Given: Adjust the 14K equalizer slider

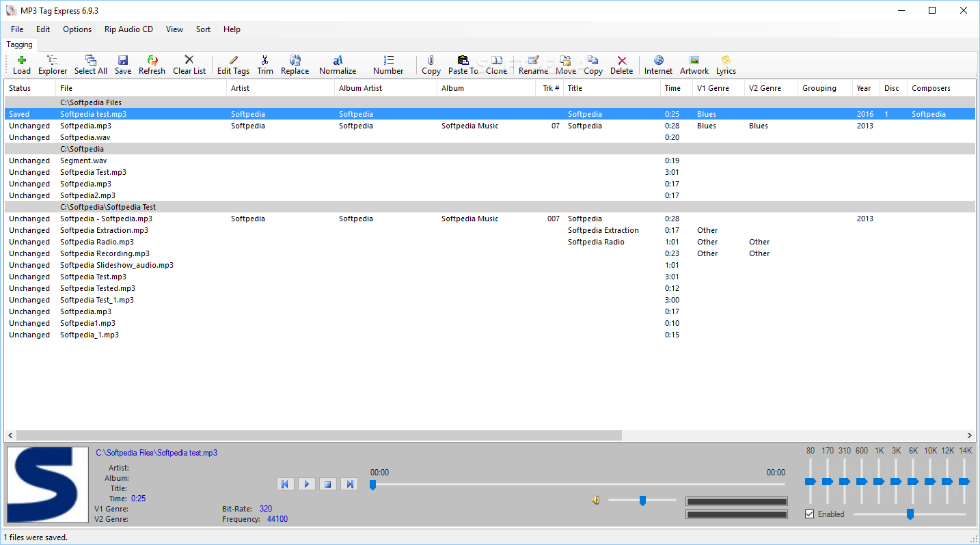Looking at the screenshot, I should tap(964, 481).
